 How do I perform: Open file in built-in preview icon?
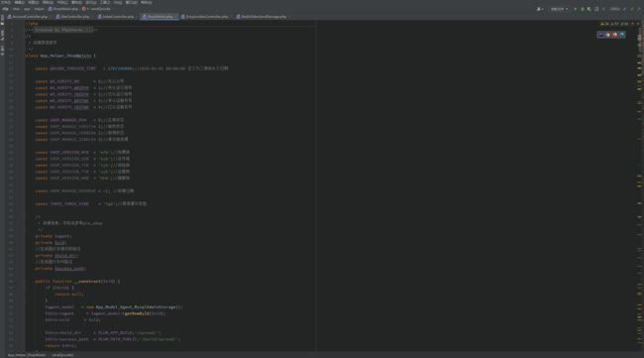coord(600,35)
